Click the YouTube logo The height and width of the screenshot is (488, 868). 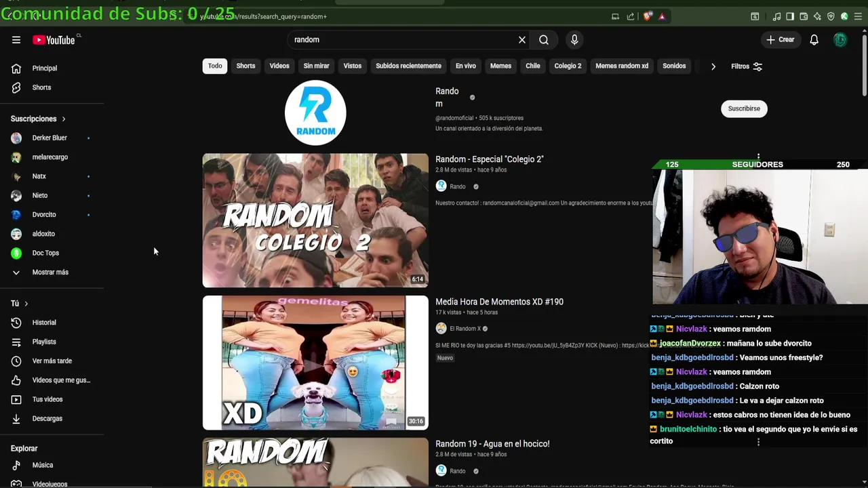coord(54,40)
